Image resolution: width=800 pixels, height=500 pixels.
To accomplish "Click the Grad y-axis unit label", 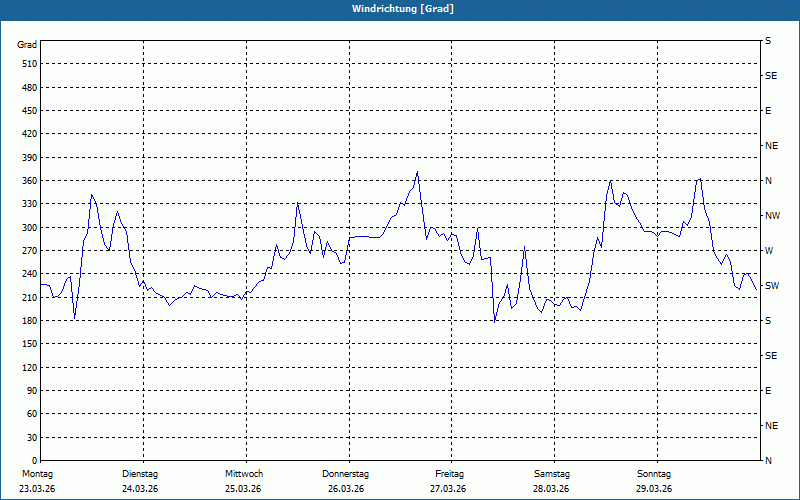I will click(27, 45).
